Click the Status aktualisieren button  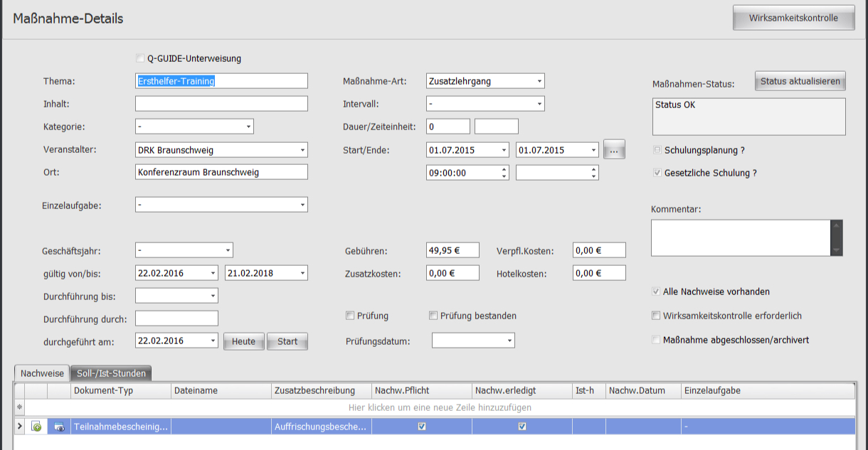pyautogui.click(x=800, y=81)
